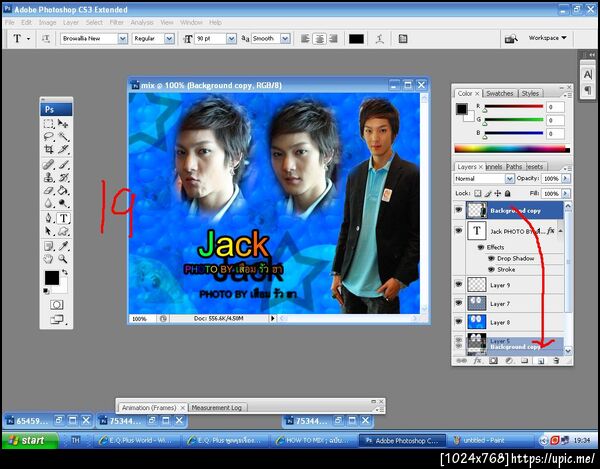Toggle Character and Paragraph palettes
This screenshot has width=600, height=469.
[403, 39]
